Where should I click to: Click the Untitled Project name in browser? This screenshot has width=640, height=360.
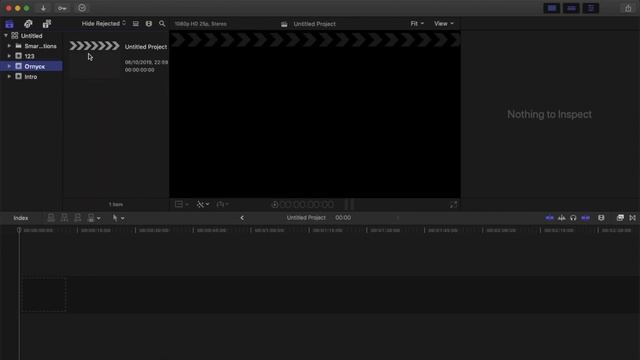(146, 47)
